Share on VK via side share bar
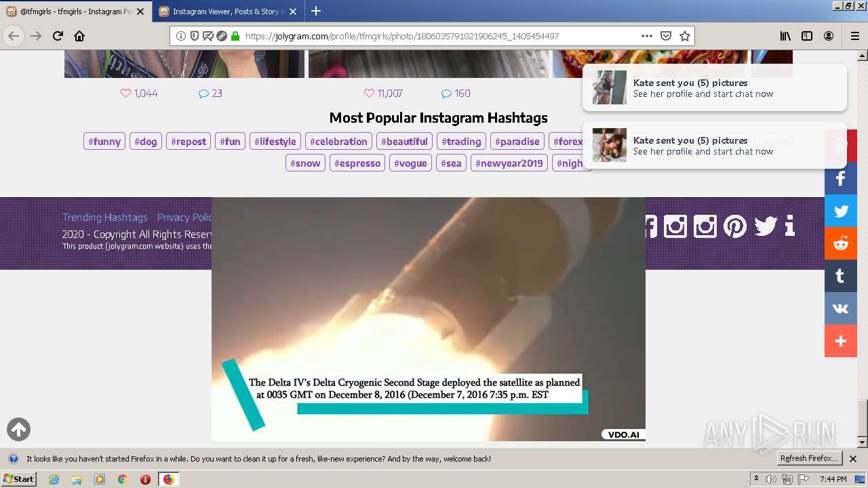Viewport: 868px width, 488px height. (x=841, y=308)
